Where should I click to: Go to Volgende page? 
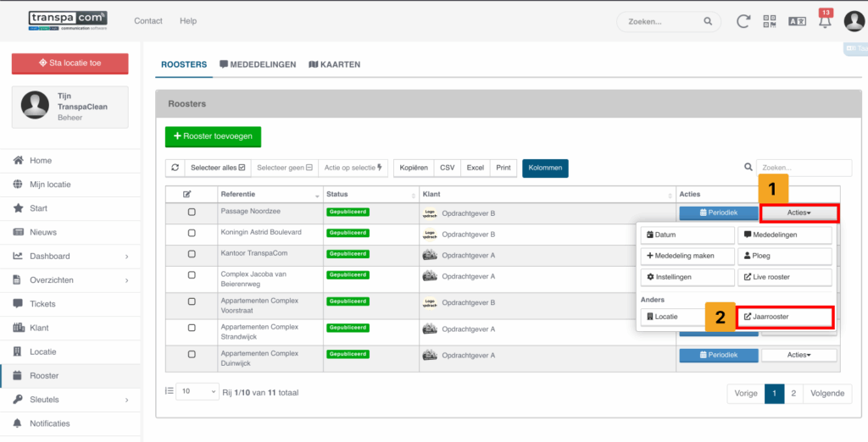coord(827,393)
